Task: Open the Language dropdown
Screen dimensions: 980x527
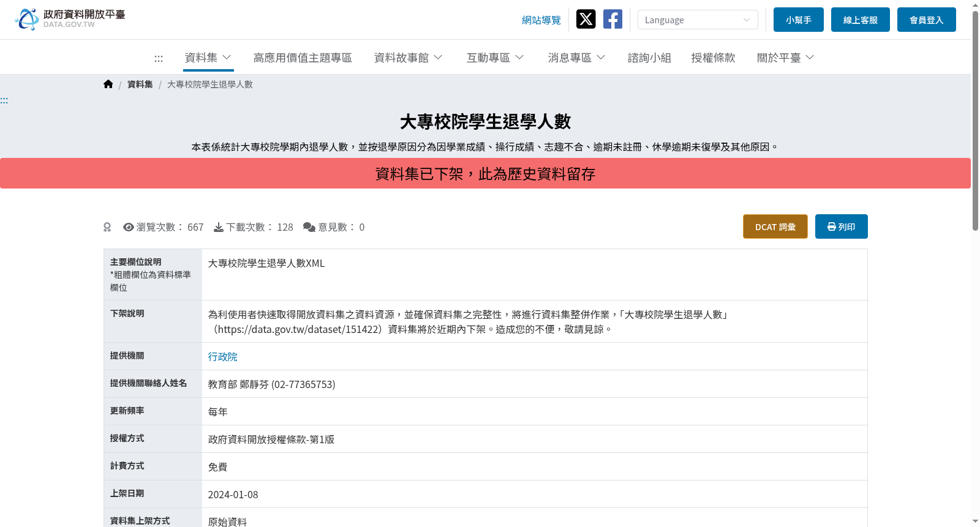Action: 698,20
